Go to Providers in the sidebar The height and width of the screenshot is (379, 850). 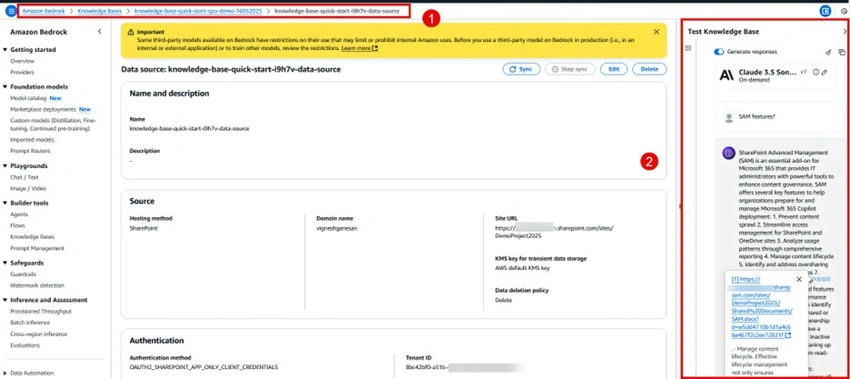(x=22, y=72)
